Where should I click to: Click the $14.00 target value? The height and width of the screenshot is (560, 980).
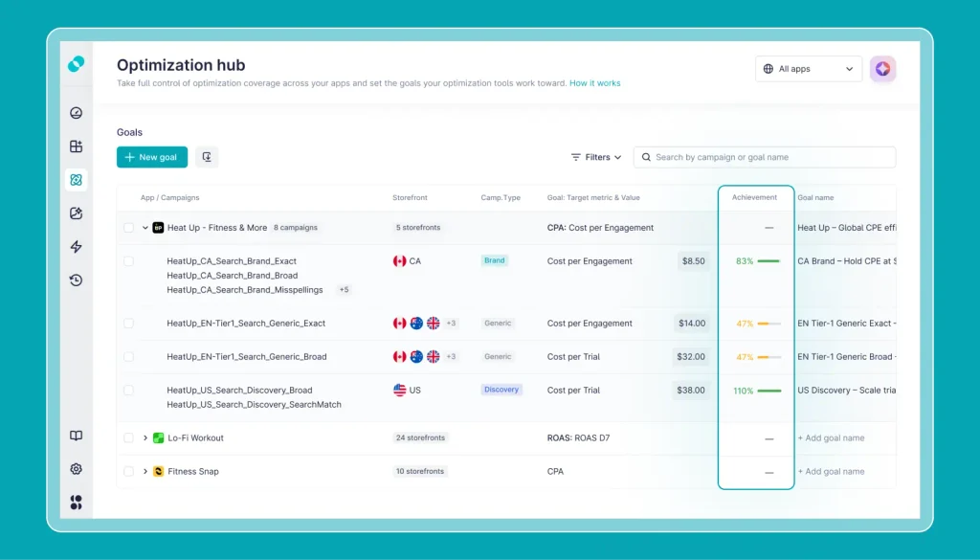[x=692, y=324]
